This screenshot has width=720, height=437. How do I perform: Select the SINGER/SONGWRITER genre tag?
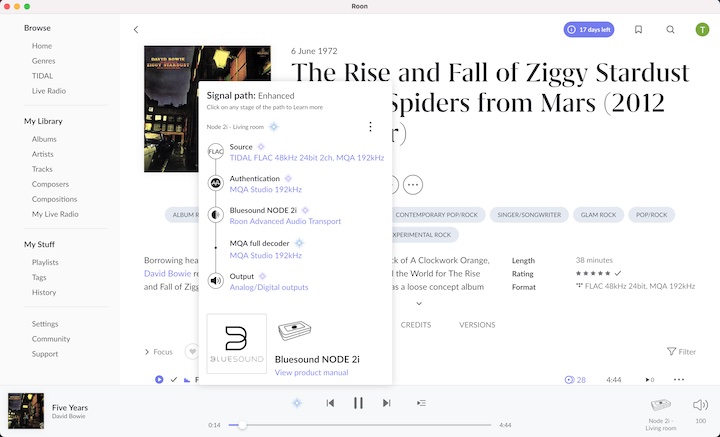[x=529, y=215]
